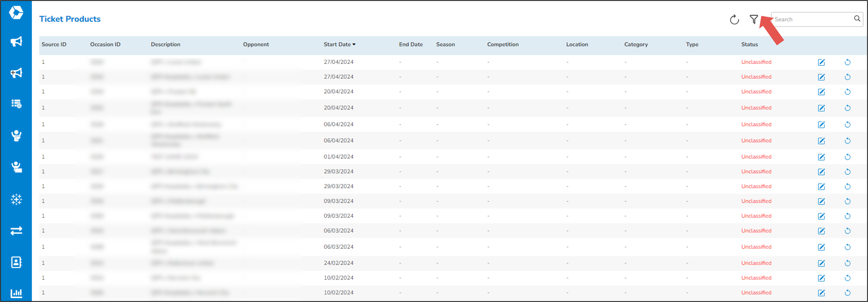
Task: Click the Competition column header
Action: pos(503,44)
